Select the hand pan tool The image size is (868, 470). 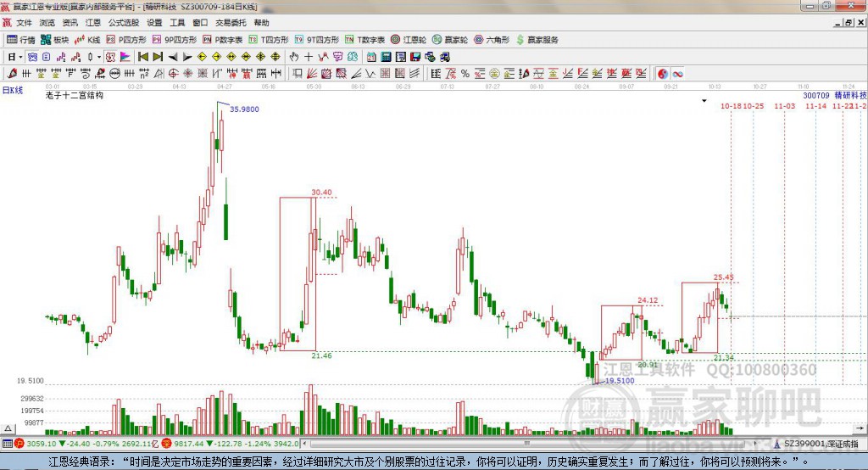coord(293,57)
